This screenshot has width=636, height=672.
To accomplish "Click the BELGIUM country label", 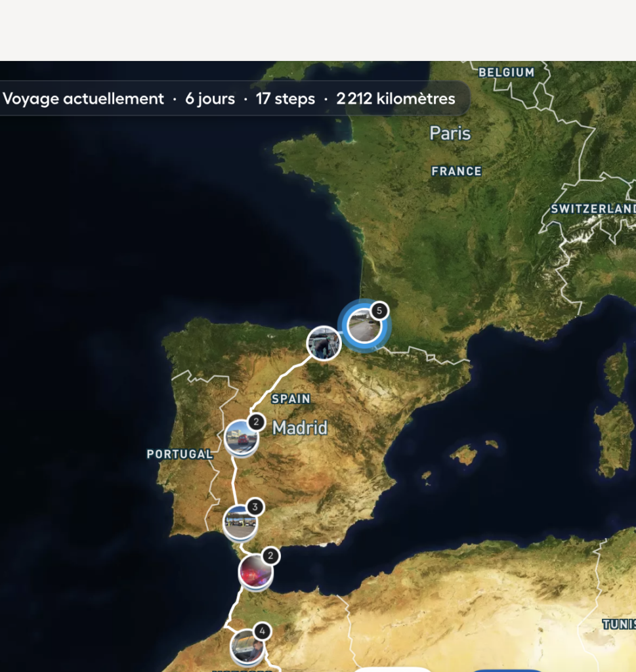I will click(x=506, y=72).
